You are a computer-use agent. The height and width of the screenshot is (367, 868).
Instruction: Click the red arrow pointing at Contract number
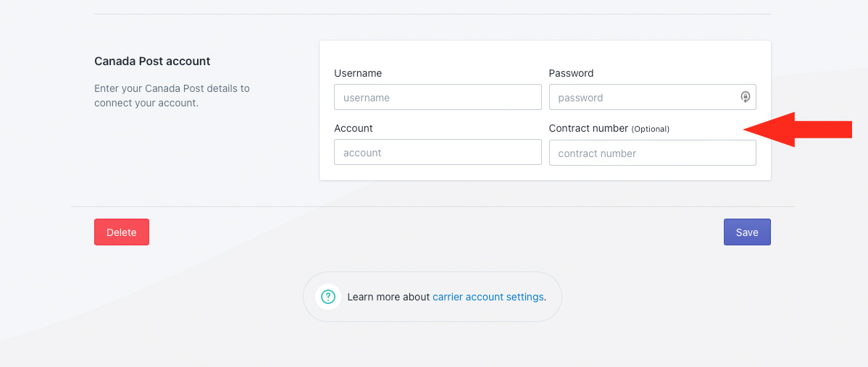[x=797, y=130]
